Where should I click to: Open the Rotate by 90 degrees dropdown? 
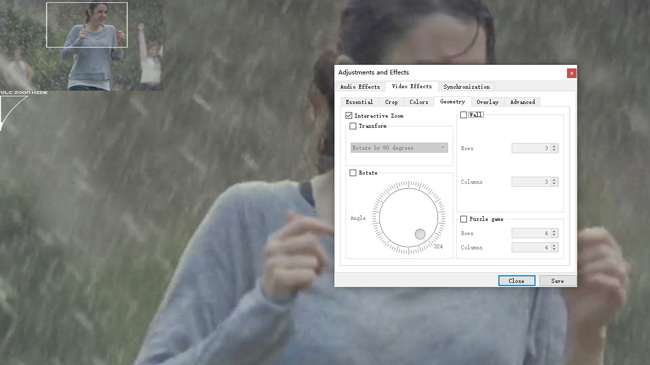(x=399, y=148)
